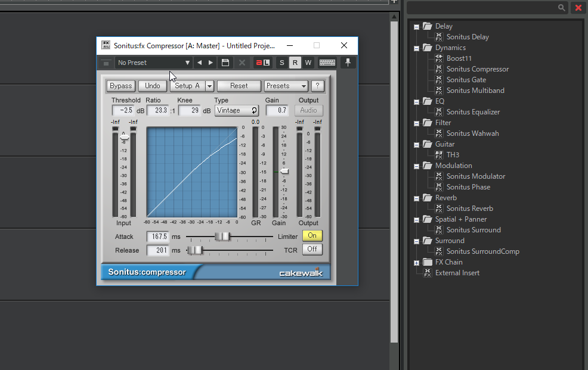Collapse the EQ folder
Viewport: 588px width, 370px height.
[x=416, y=102]
